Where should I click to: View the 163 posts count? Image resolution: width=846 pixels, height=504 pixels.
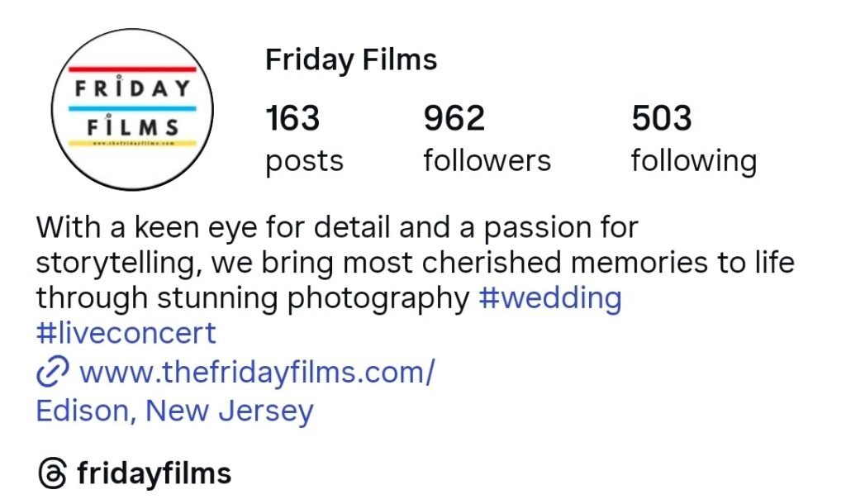(292, 118)
